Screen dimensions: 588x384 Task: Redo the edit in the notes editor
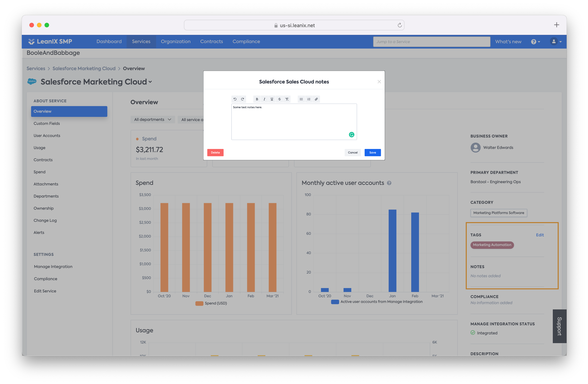[x=242, y=99]
